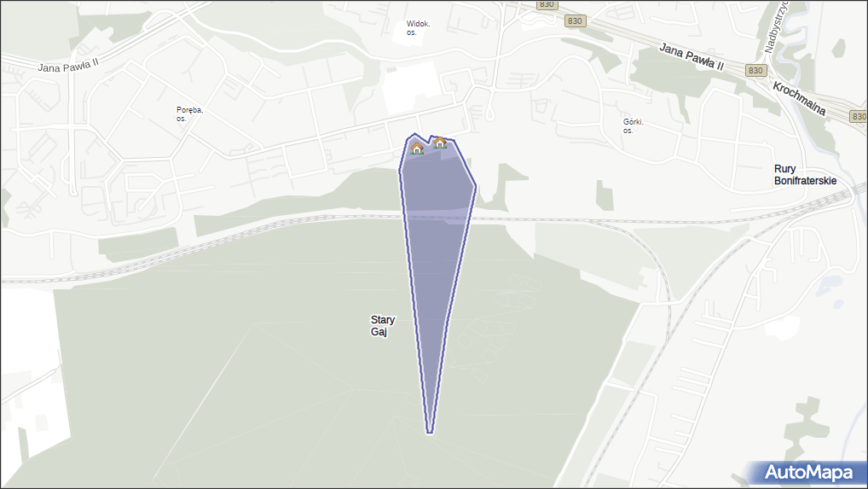Click the partial 830 shield at right edge
Screen dimensions: 868x489
[859, 116]
